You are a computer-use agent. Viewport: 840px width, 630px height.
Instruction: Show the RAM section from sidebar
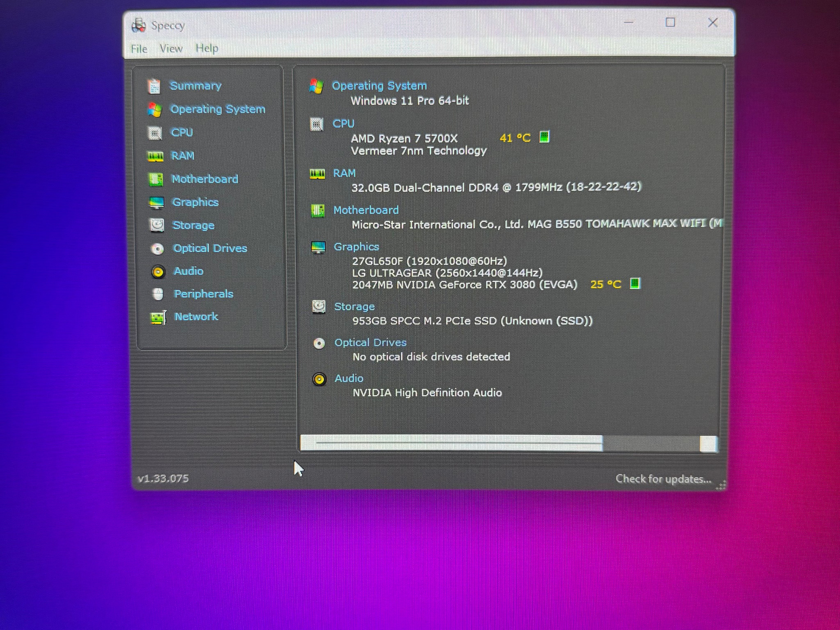pyautogui.click(x=183, y=156)
